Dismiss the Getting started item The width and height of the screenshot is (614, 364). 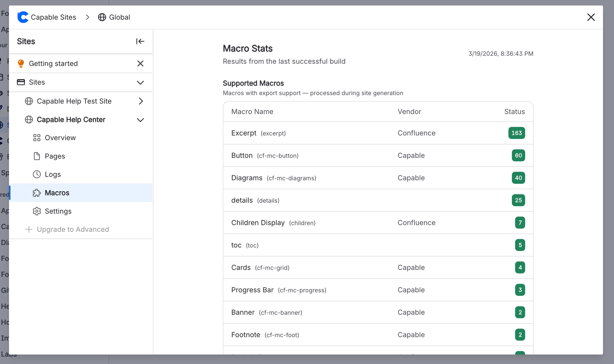[x=140, y=64]
